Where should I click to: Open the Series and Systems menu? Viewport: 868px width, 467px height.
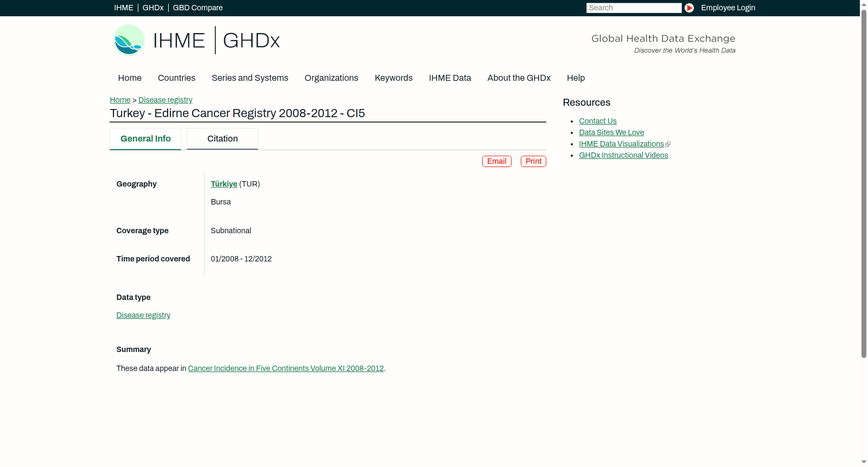coord(250,78)
